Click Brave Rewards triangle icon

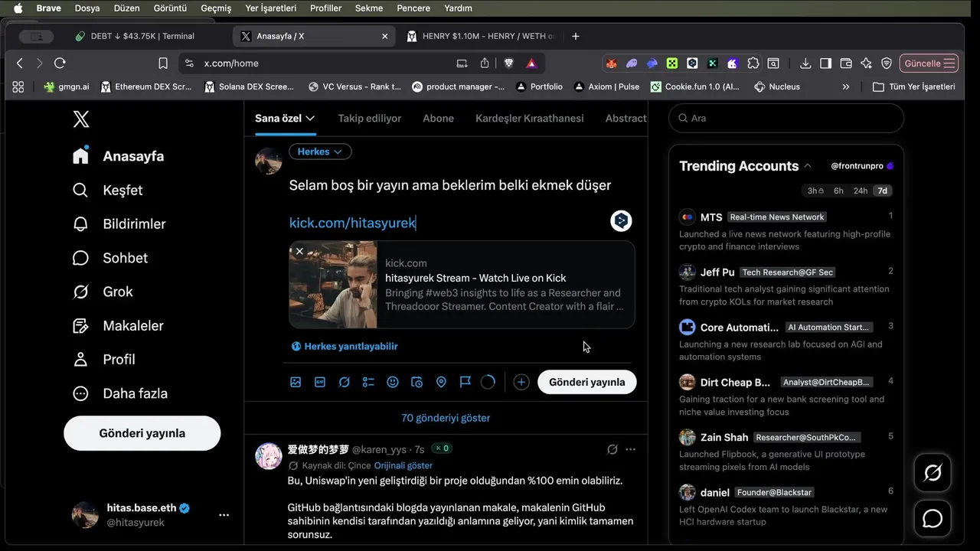click(x=531, y=64)
